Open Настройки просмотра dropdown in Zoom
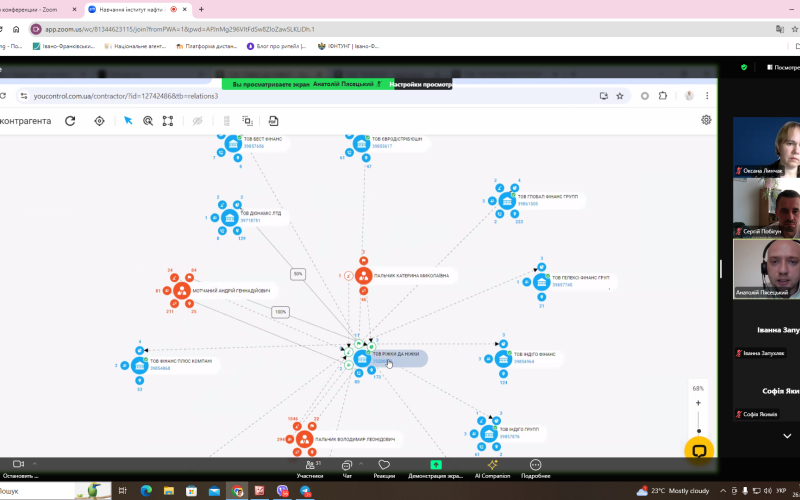 point(421,84)
